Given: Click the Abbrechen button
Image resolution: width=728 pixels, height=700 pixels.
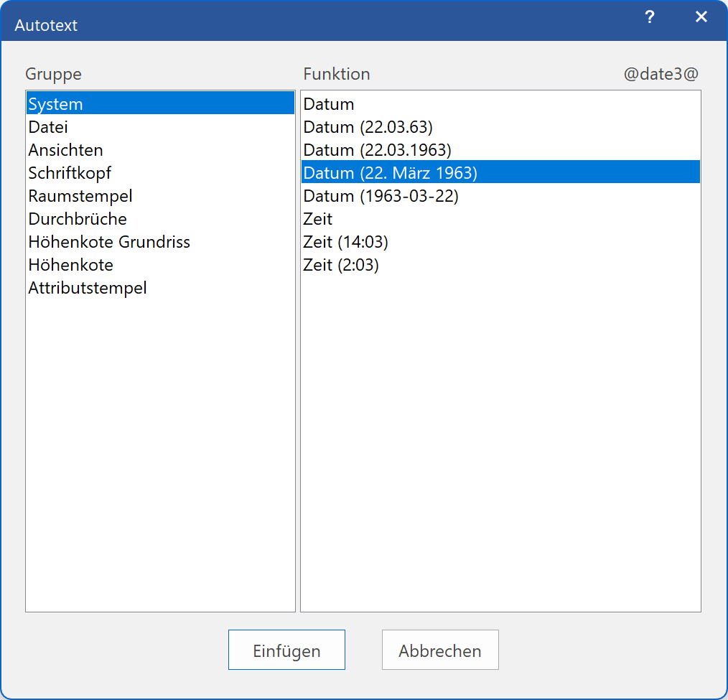Looking at the screenshot, I should (439, 650).
